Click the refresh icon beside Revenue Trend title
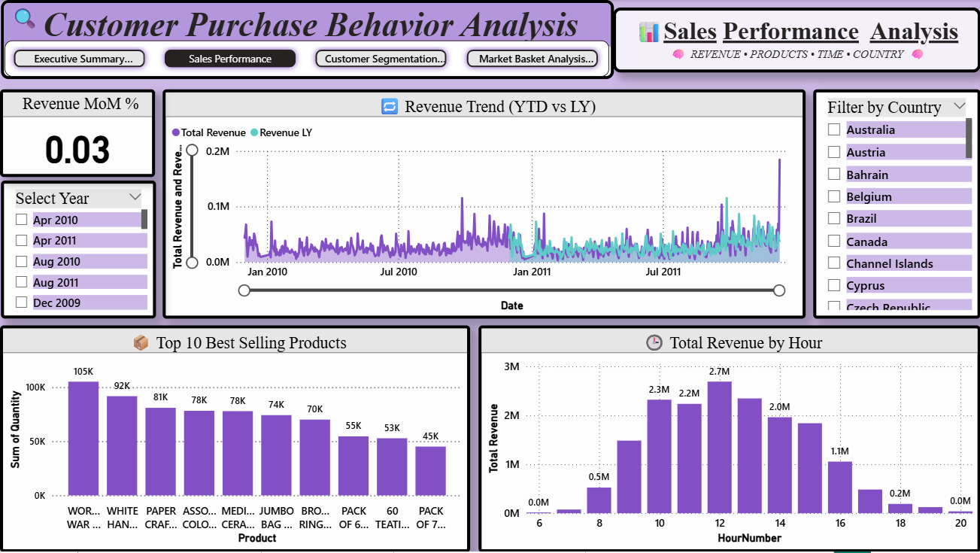The height and width of the screenshot is (553, 980). (390, 107)
